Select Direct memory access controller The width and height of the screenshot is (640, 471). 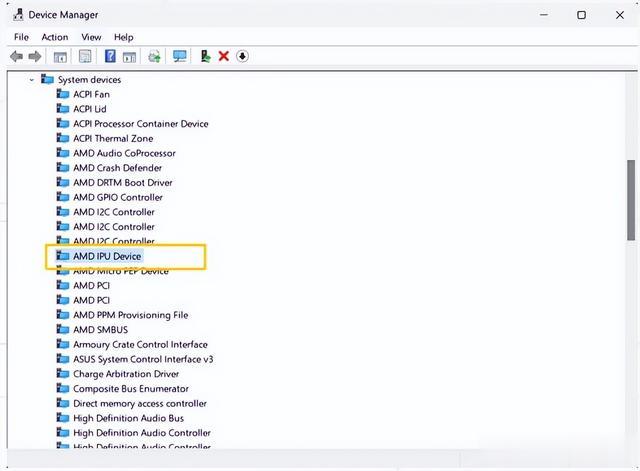coord(140,403)
